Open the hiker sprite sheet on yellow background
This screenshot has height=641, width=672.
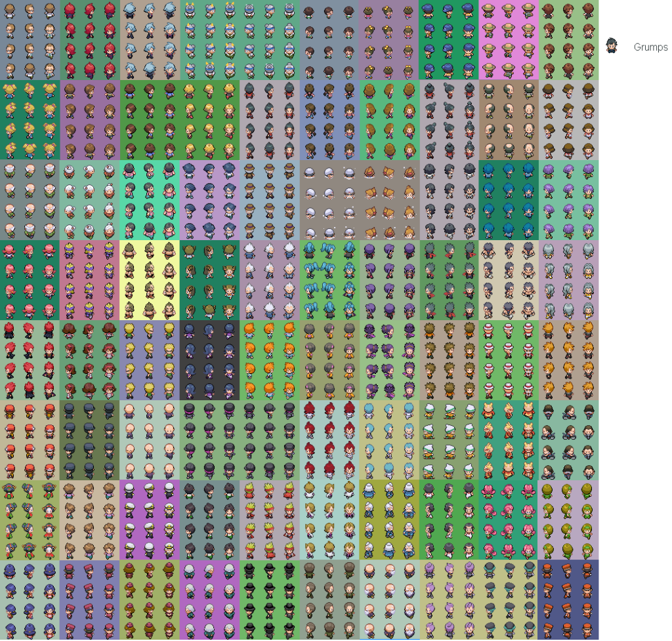click(x=150, y=280)
